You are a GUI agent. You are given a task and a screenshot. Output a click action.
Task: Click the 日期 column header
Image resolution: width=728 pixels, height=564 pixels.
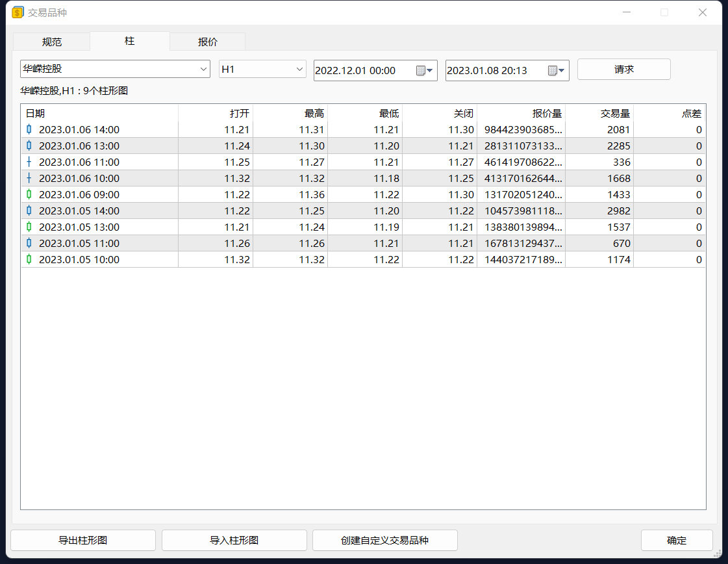35,113
